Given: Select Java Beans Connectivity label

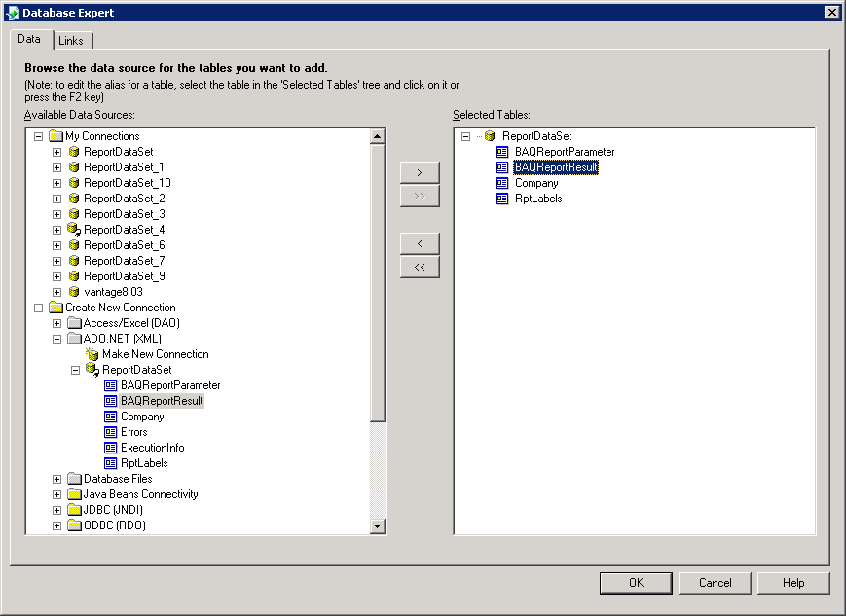Looking at the screenshot, I should tap(140, 494).
